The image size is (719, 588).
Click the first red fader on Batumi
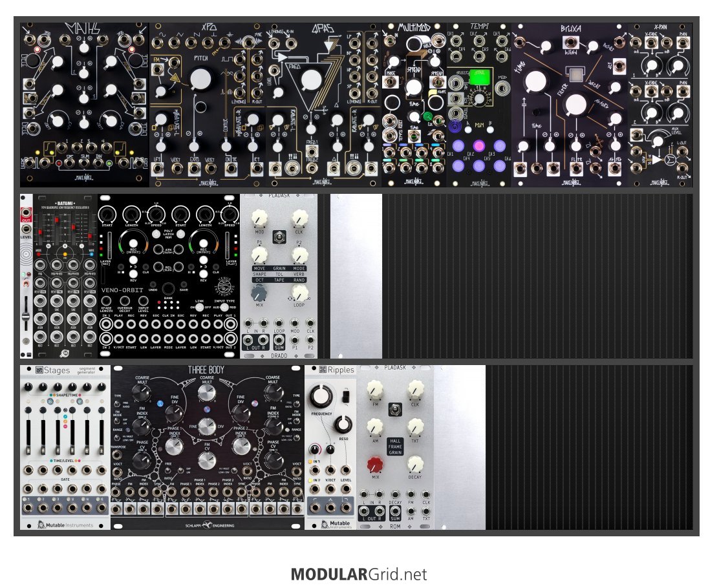[x=40, y=233]
